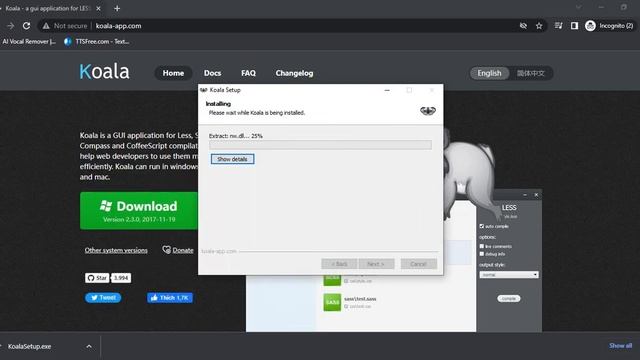Click the Facebook like button

click(170, 298)
